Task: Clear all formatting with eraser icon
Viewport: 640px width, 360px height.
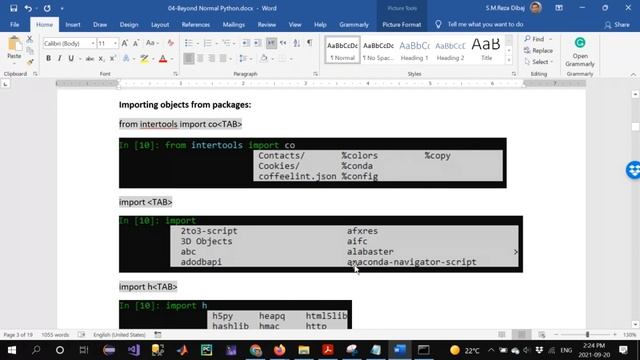Action: pyautogui.click(x=170, y=43)
